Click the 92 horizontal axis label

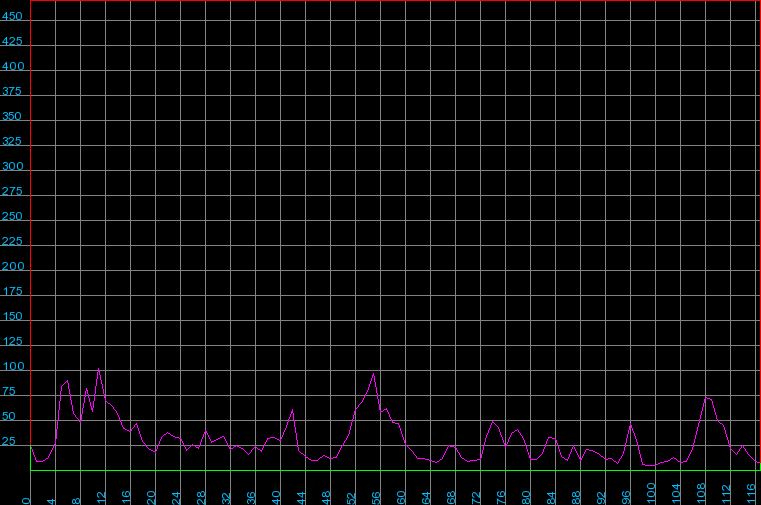(x=602, y=498)
